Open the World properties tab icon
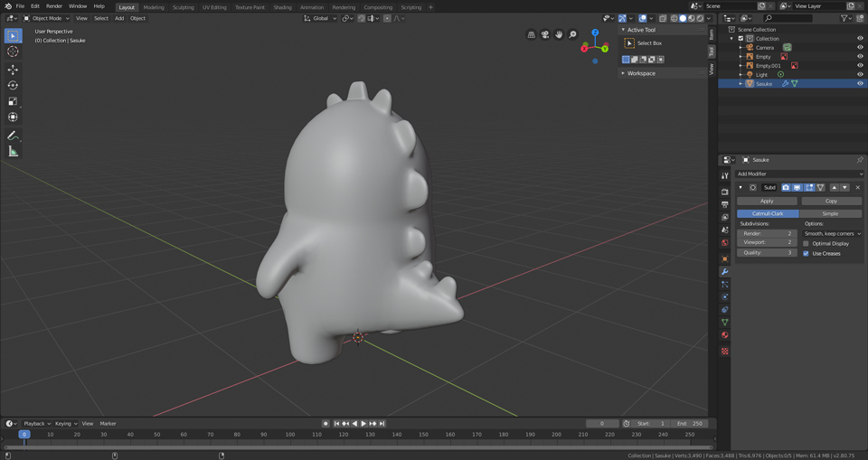This screenshot has height=460, width=868. [724, 242]
